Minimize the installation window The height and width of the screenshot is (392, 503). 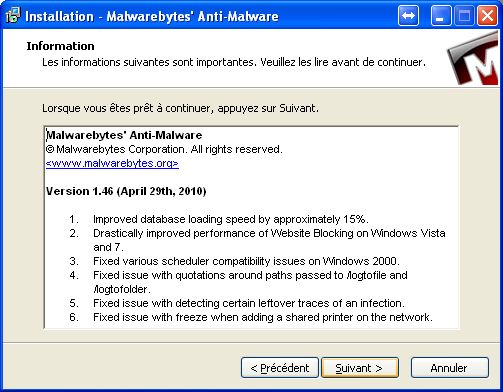coord(441,16)
